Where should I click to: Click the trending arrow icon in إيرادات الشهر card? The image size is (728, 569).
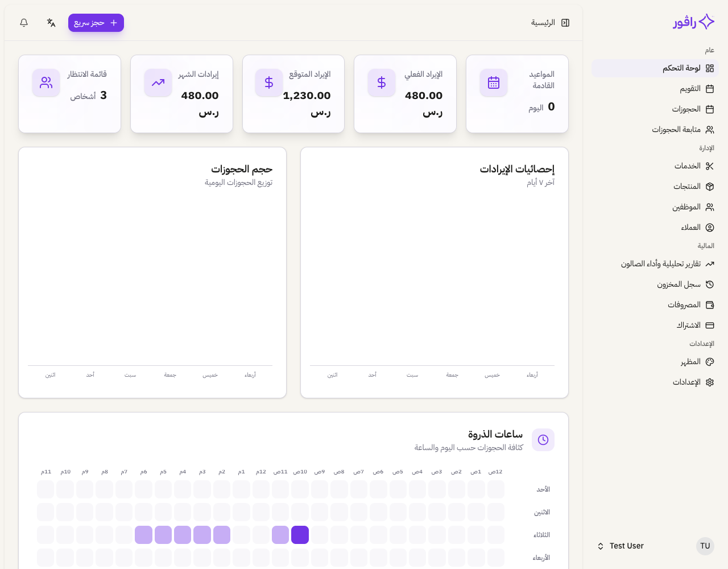pos(158,83)
